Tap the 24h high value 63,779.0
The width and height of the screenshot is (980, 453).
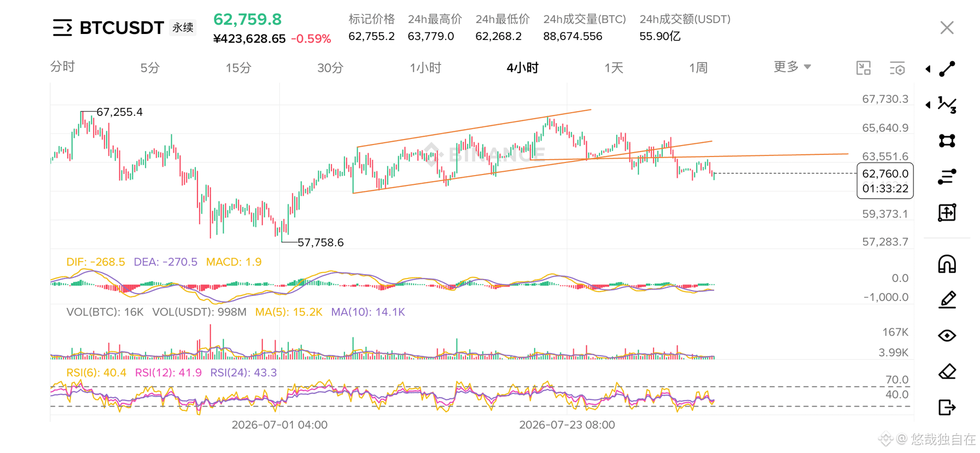430,36
